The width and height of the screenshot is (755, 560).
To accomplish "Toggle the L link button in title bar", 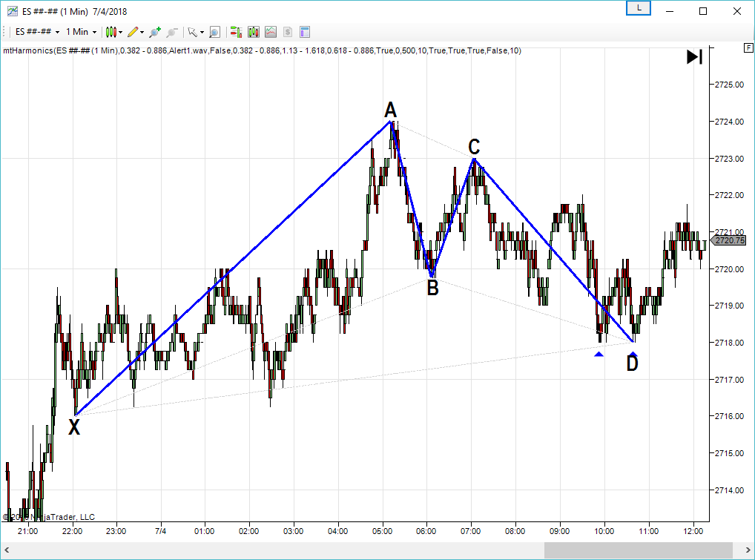I will 639,8.
